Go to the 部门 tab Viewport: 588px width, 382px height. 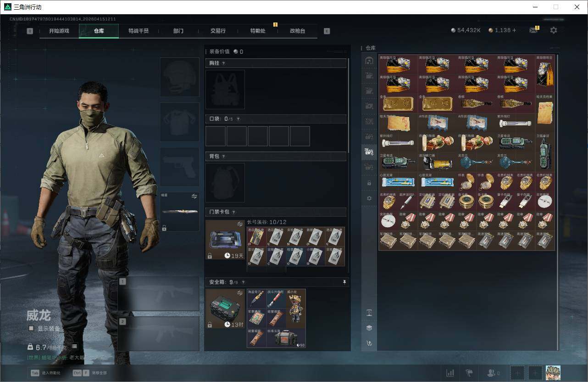178,31
